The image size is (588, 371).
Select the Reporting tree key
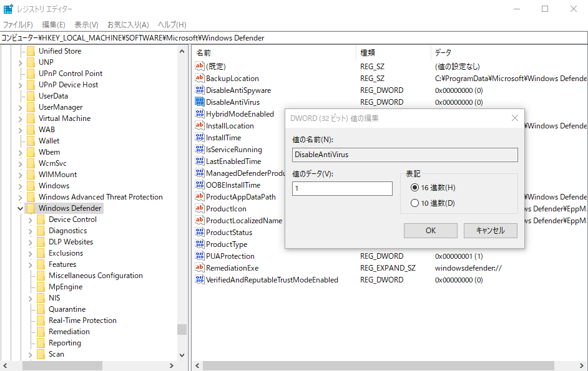pyautogui.click(x=65, y=343)
